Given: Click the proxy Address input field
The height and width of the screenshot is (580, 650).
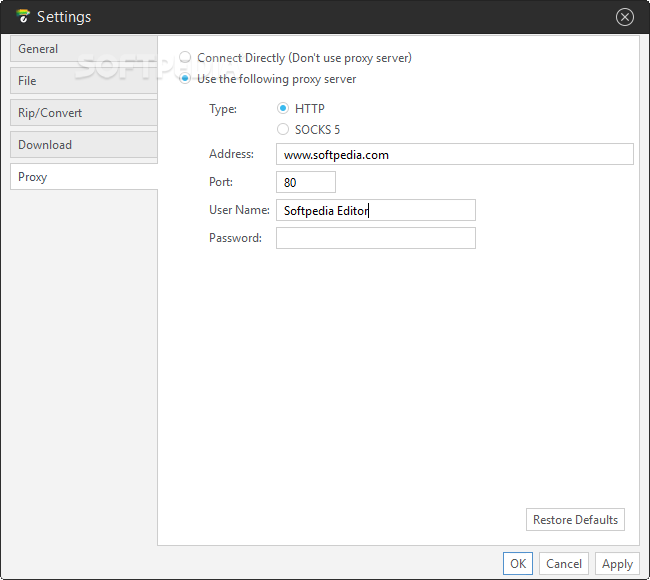Looking at the screenshot, I should coord(455,154).
